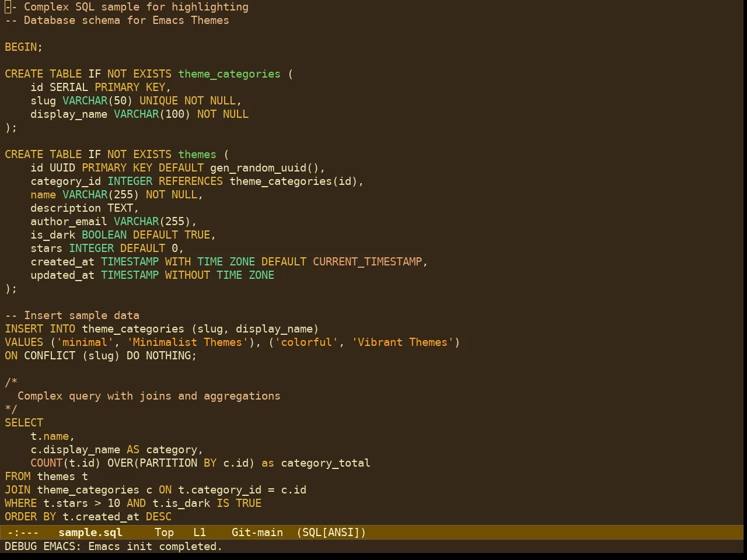This screenshot has height=560, width=747.
Task: Click the INSERT INTO keywords
Action: click(x=40, y=329)
